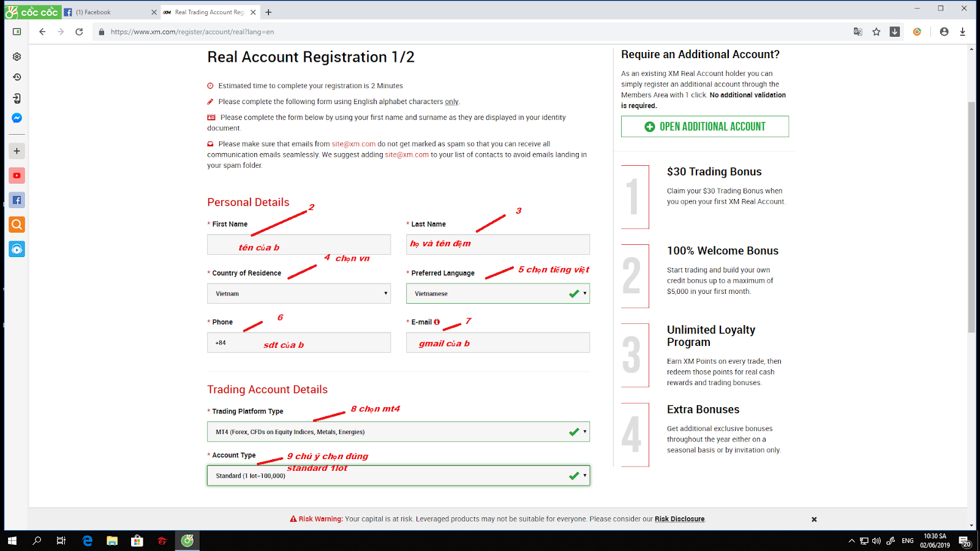The image size is (980, 551).
Task: Open volume control in system tray
Action: pos(876,541)
